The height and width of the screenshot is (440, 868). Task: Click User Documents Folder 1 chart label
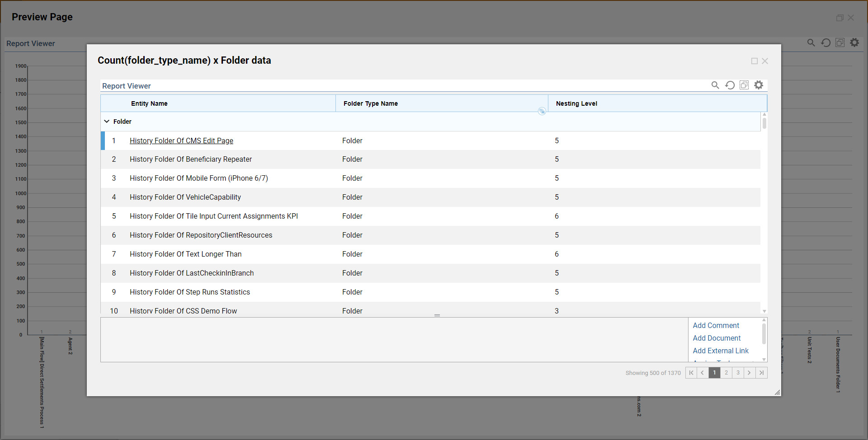[x=838, y=365]
